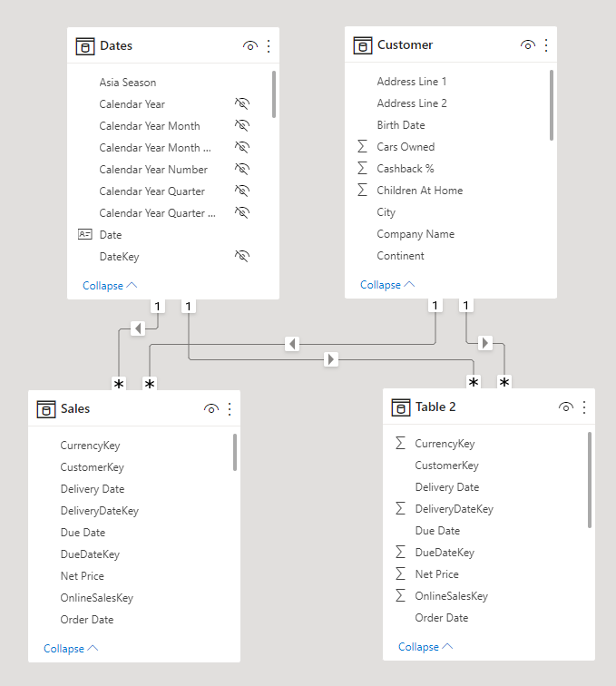Screen dimensions: 616x686
Task: Open more options for Table 2
Action: (x=584, y=407)
